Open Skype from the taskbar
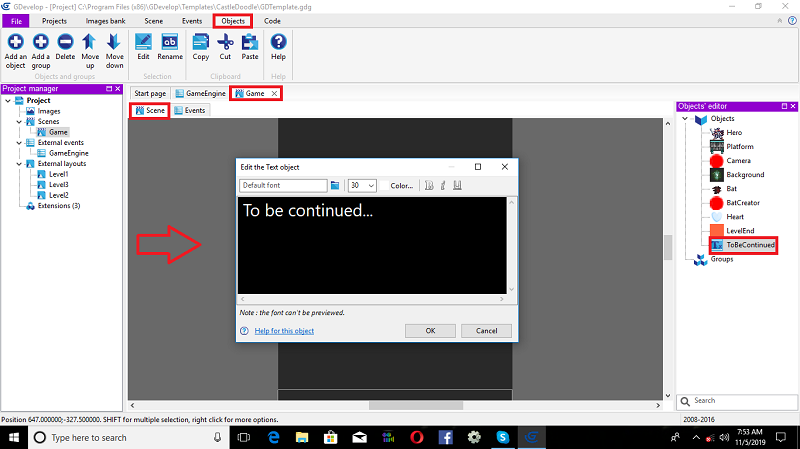This screenshot has height=449, width=800. pyautogui.click(x=503, y=437)
